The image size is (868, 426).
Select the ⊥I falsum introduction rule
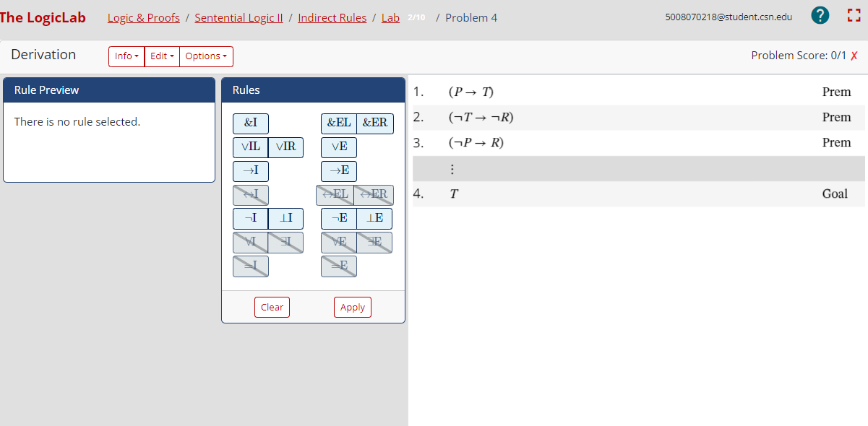click(285, 218)
